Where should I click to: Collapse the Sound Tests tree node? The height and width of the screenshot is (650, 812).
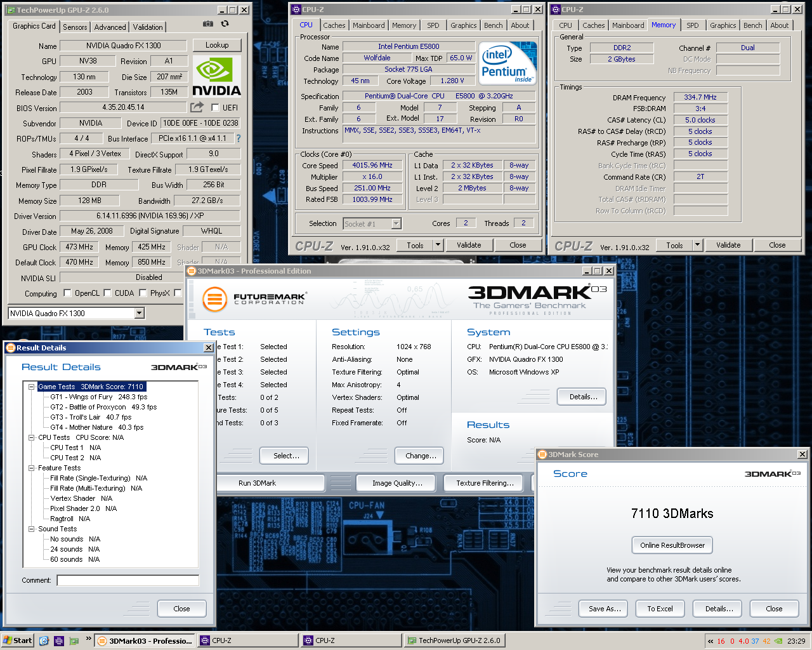pos(31,529)
